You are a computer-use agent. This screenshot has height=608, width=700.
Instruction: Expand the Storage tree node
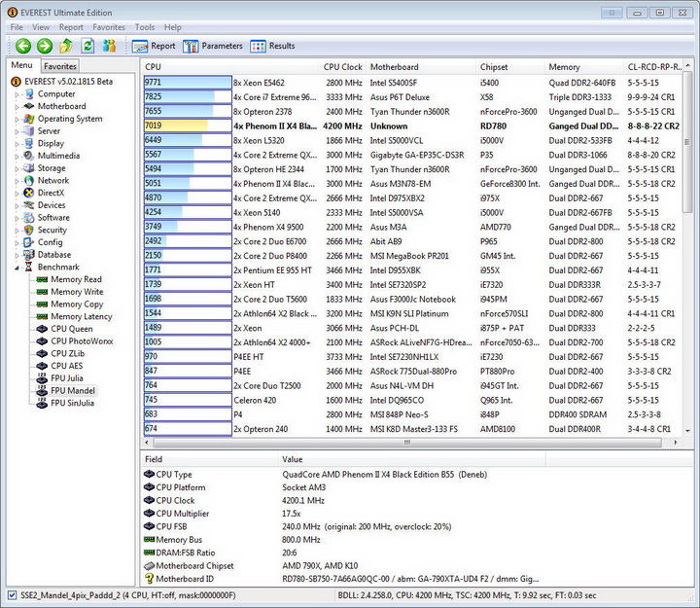click(17, 168)
